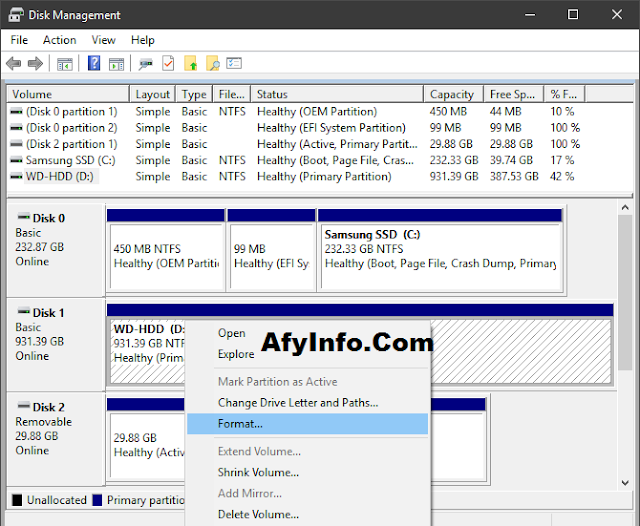Open the Action menu
Image resolution: width=640 pixels, height=526 pixels.
coord(60,40)
